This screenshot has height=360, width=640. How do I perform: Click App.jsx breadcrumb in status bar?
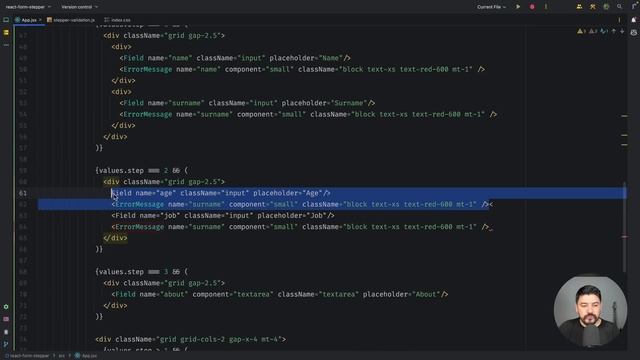click(x=86, y=356)
